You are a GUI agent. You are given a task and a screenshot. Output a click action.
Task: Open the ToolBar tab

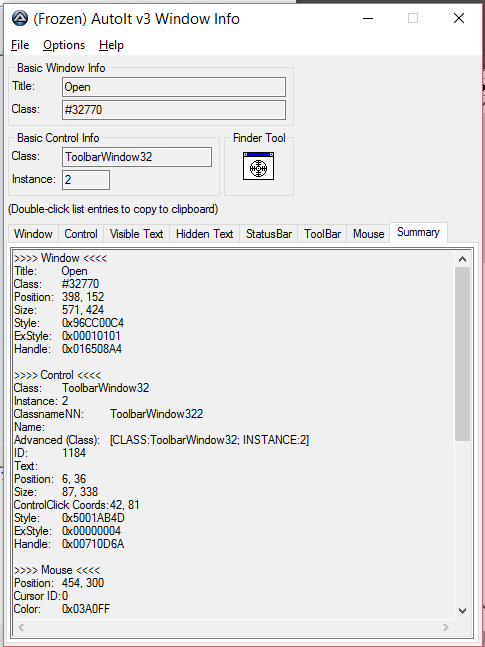pos(322,234)
